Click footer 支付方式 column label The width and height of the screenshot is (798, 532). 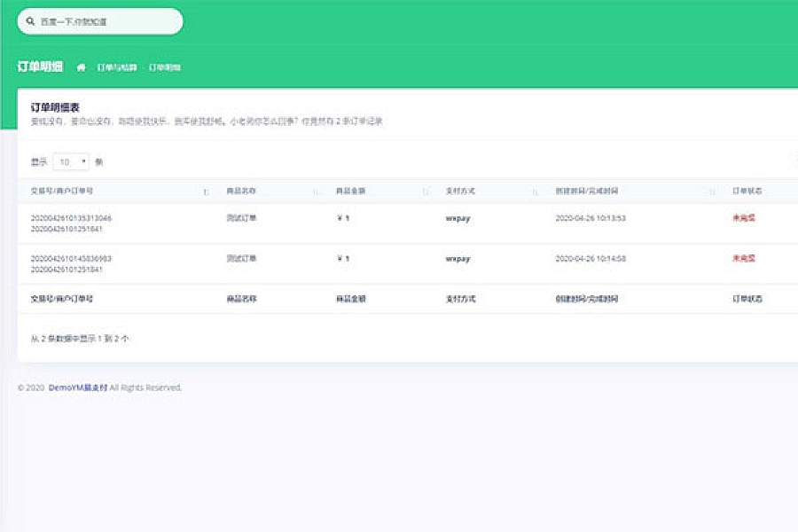coord(460,299)
